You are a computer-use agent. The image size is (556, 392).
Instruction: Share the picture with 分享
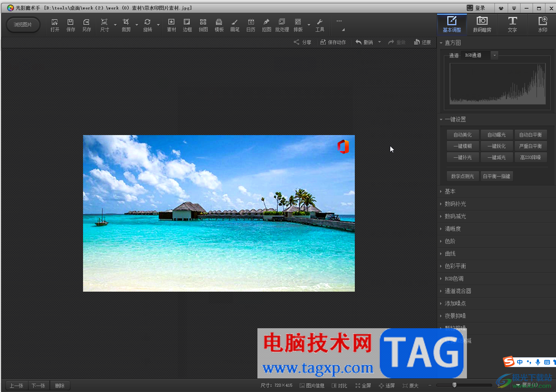(x=303, y=42)
